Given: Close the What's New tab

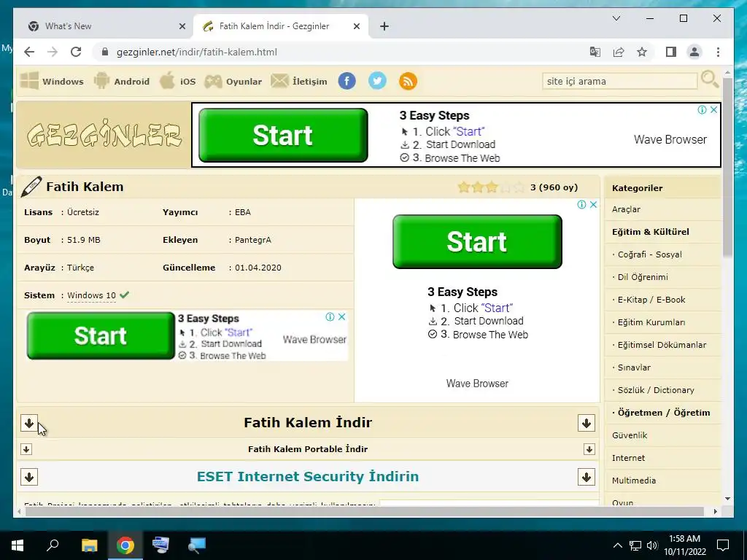Looking at the screenshot, I should click(x=182, y=26).
